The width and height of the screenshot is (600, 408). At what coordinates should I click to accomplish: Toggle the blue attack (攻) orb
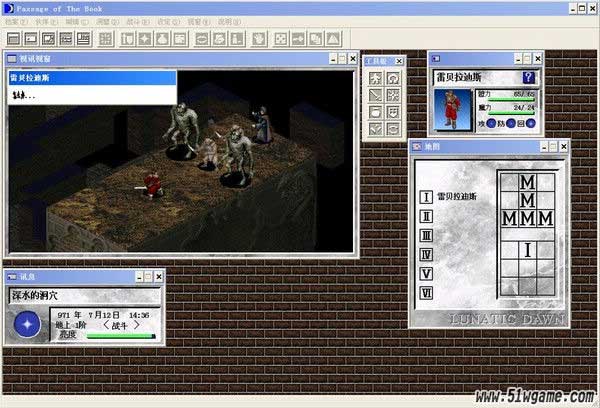pyautogui.click(x=491, y=123)
